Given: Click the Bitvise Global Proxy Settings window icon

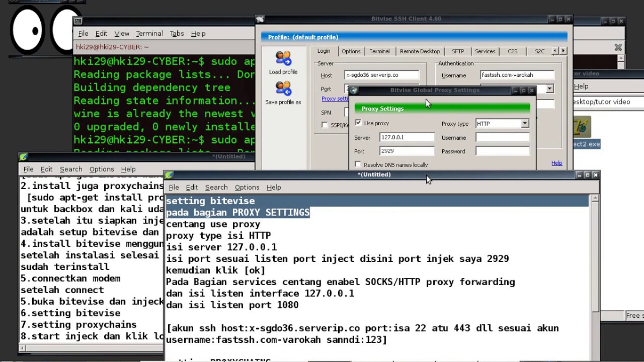Looking at the screenshot, I should pyautogui.click(x=354, y=90).
